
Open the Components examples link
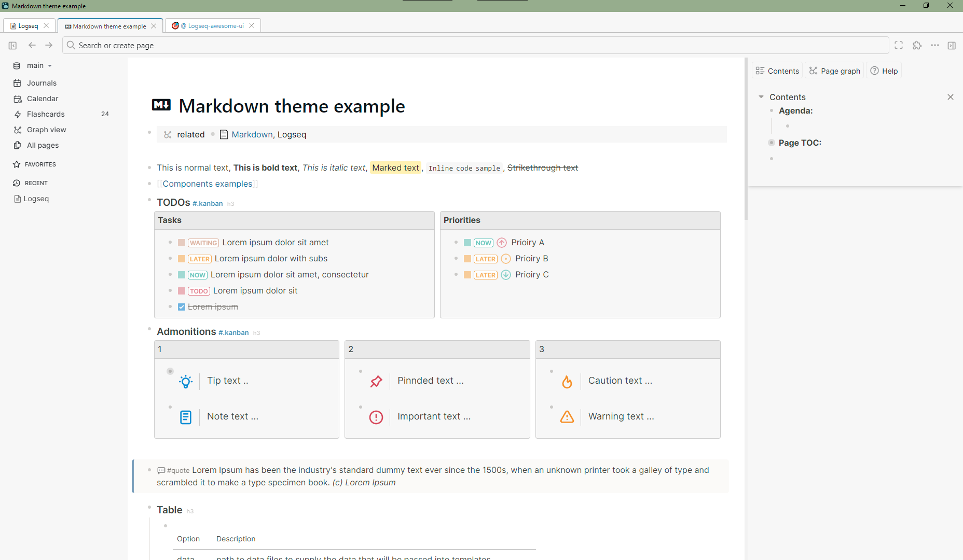[208, 184]
